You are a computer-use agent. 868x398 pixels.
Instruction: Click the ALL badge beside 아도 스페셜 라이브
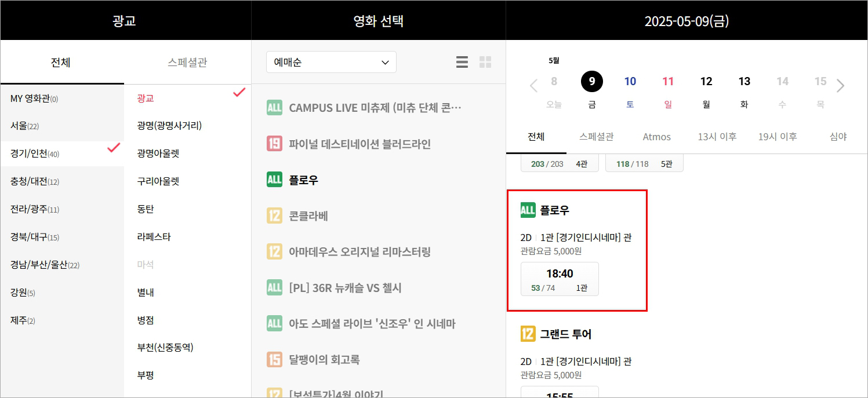point(274,324)
